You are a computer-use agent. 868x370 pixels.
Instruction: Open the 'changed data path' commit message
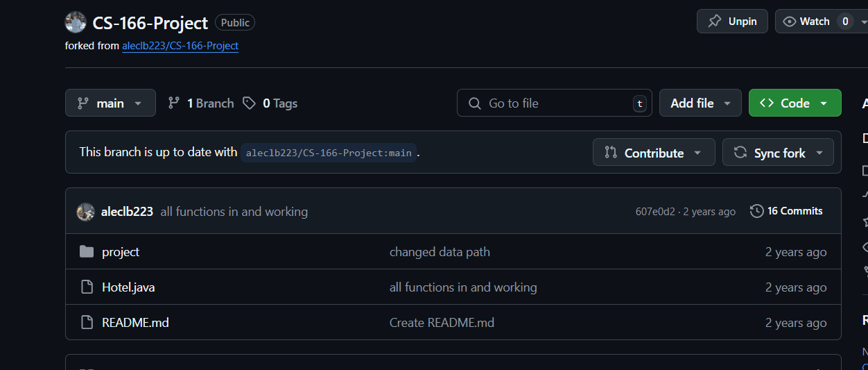point(440,252)
